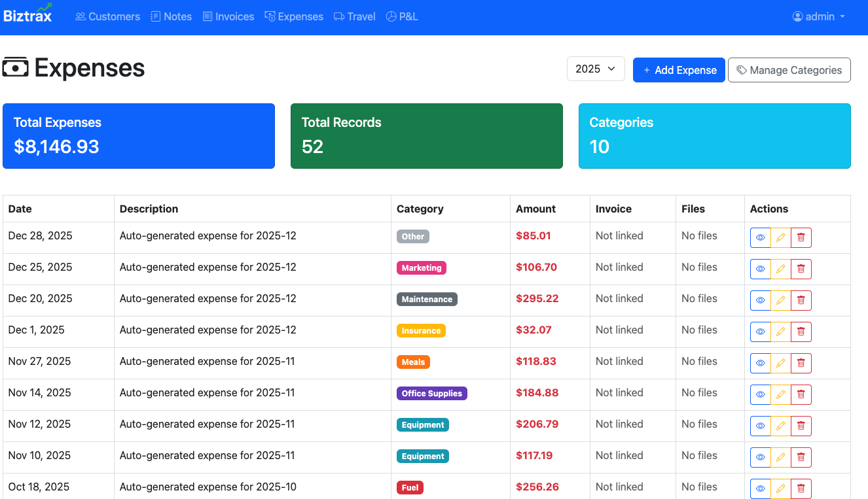Click the P&L chart icon in navbar
This screenshot has width=868, height=499.
(391, 16)
